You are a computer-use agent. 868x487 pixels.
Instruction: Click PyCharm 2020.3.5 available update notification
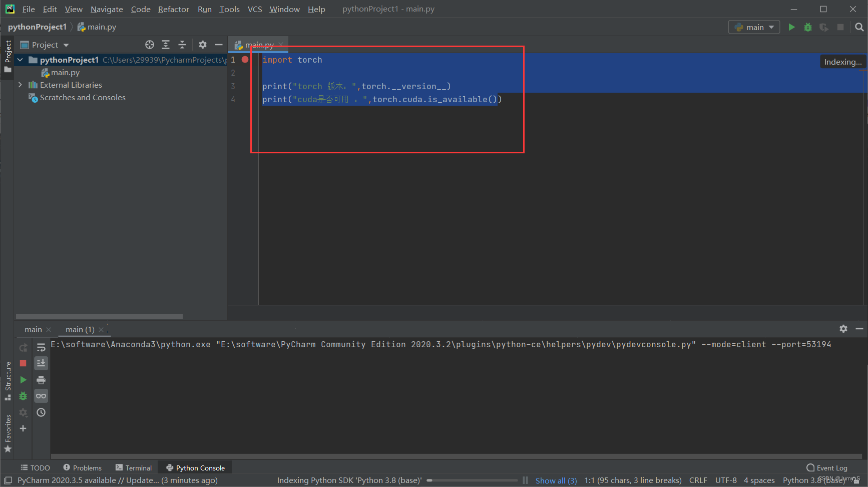pyautogui.click(x=118, y=480)
